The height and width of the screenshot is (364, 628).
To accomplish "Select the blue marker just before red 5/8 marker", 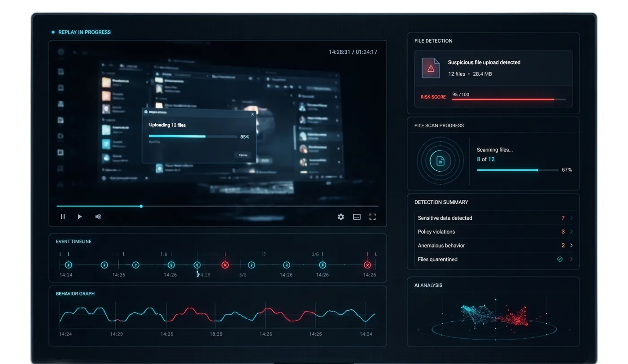I will [197, 265].
